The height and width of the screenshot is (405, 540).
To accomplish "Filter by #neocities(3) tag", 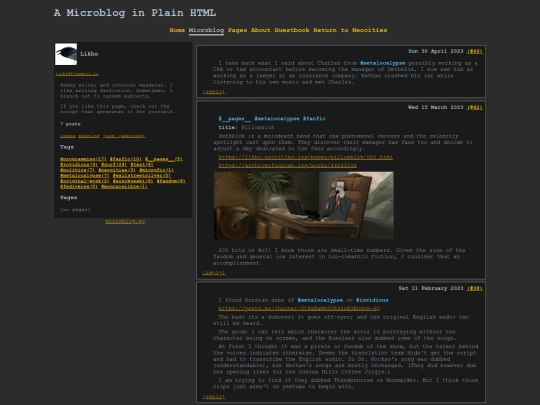I will coord(117,170).
